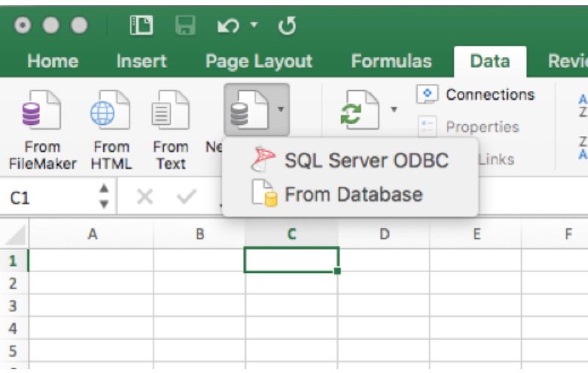Click the SQL Server ODBC icon
Image resolution: width=588 pixels, height=373 pixels.
click(x=264, y=159)
